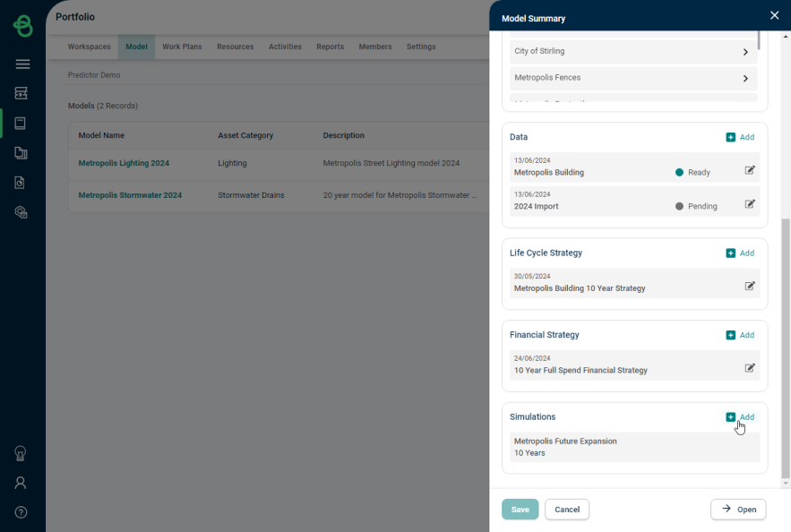
Task: Open the Reports tab
Action: point(330,47)
